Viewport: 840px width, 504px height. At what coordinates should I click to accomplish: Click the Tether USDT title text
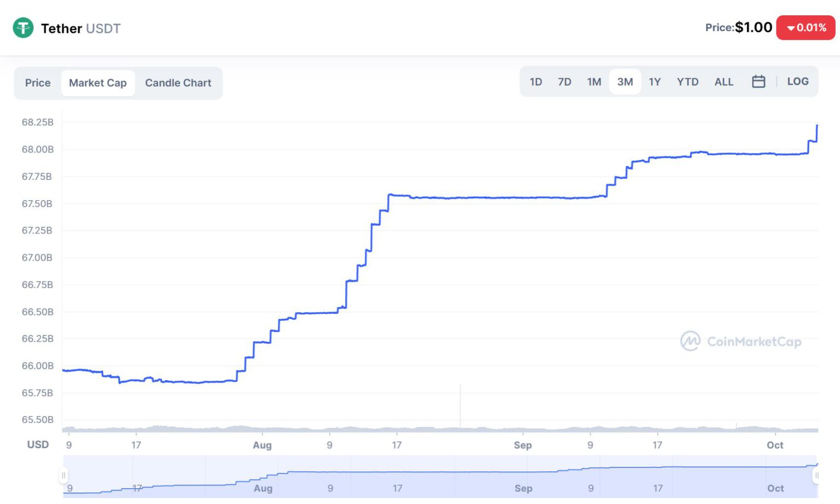pyautogui.click(x=80, y=28)
